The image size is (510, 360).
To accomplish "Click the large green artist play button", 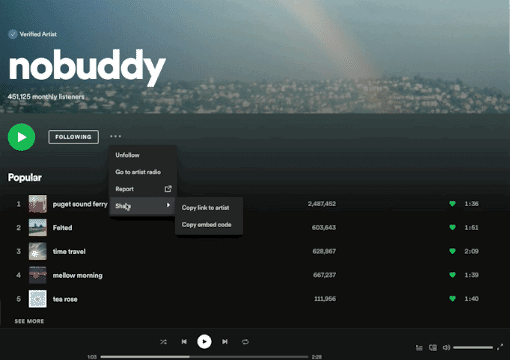I will click(21, 137).
